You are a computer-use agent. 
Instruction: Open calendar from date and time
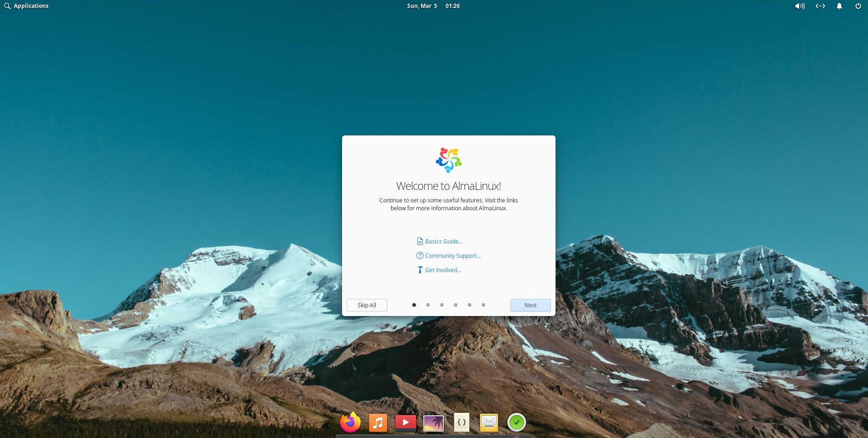tap(433, 6)
